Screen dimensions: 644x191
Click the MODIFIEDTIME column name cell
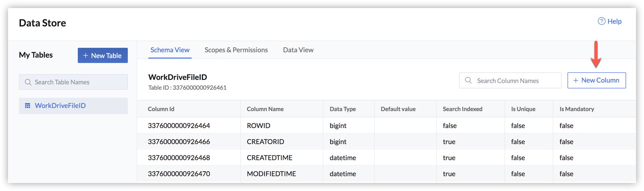[272, 174]
